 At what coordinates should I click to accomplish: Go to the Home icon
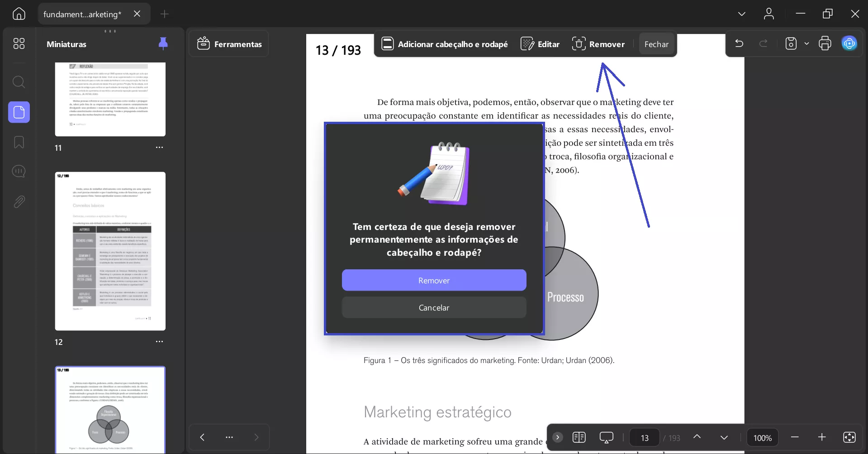19,14
